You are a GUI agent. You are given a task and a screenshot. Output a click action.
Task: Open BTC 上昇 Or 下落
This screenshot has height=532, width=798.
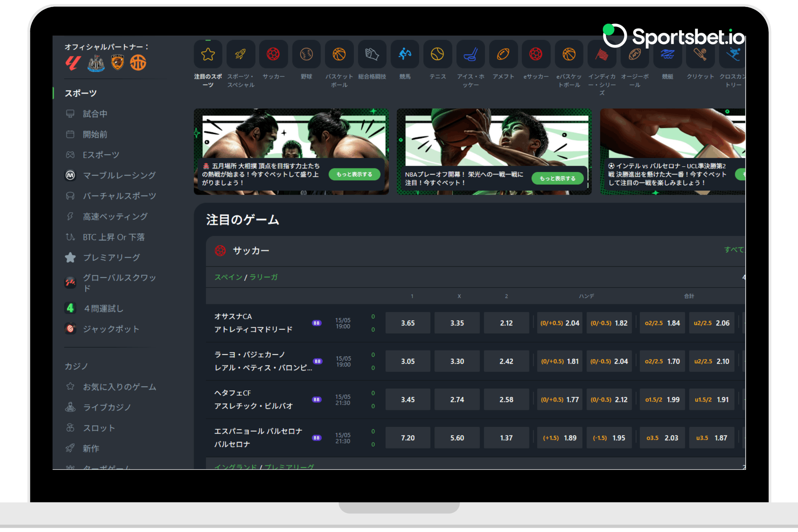point(105,237)
